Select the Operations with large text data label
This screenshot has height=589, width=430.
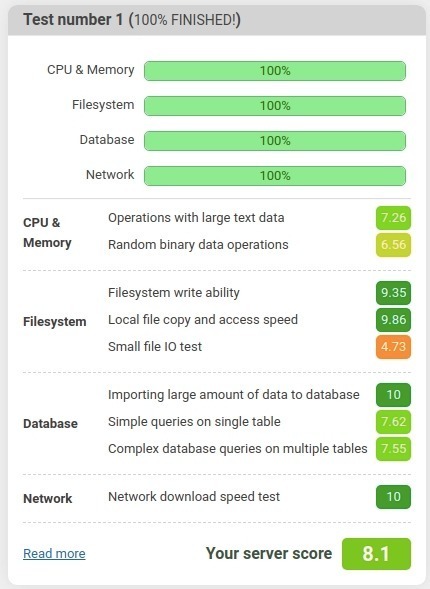(196, 218)
